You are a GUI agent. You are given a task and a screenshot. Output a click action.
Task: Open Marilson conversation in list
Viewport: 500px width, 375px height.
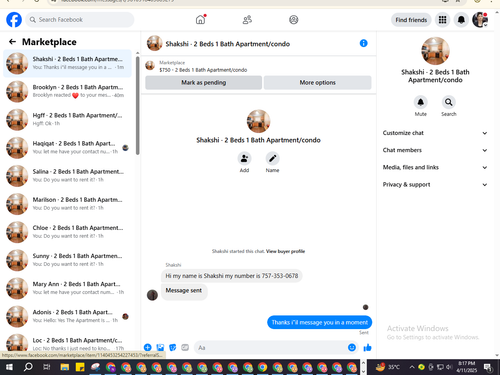coord(67,204)
